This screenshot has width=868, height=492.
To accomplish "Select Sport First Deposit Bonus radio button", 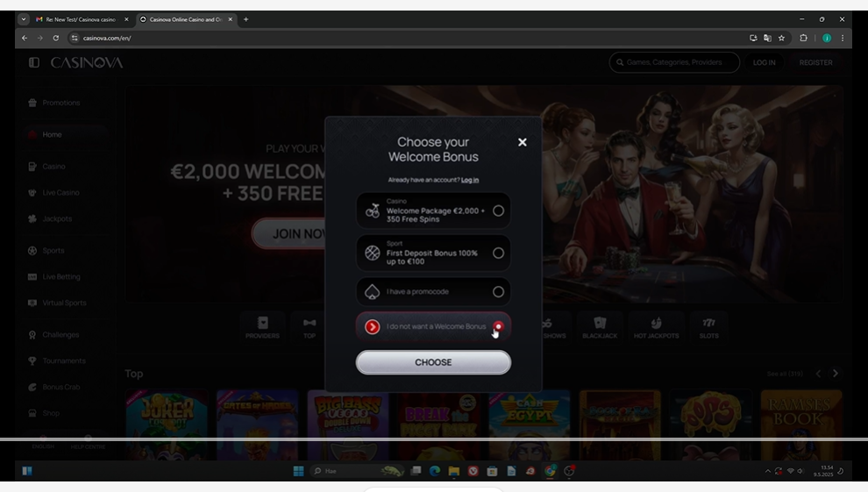I will [498, 253].
